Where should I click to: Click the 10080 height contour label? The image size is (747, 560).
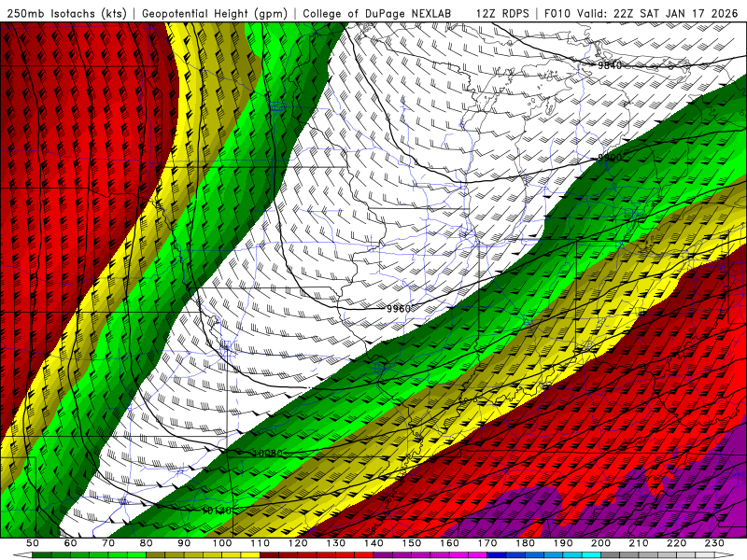tap(268, 454)
